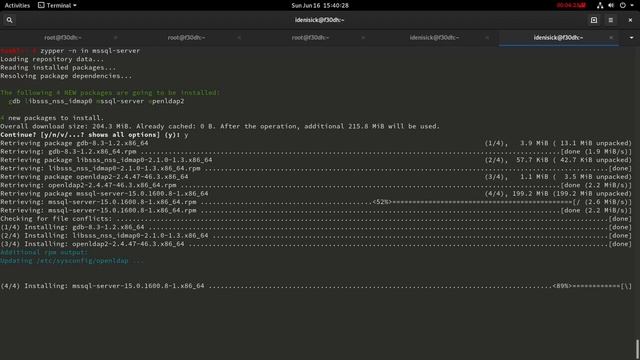Click 'Checking for file conflicts:' line

tap(316, 219)
